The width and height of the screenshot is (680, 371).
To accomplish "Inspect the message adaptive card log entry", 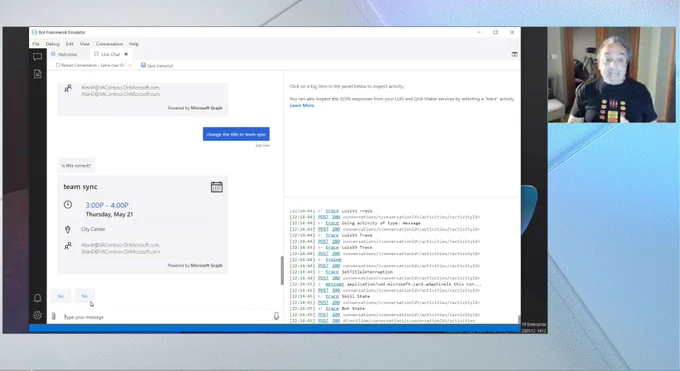I will 335,284.
